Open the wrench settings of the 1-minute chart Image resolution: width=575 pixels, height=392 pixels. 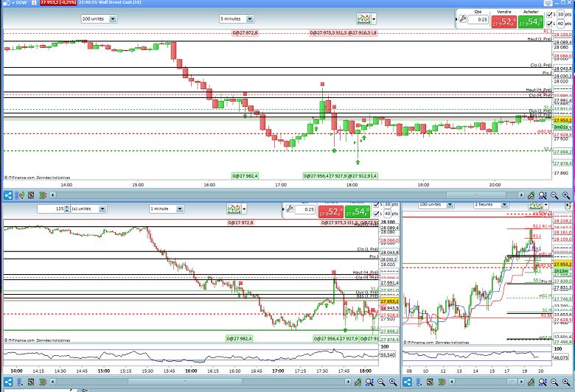[358, 382]
